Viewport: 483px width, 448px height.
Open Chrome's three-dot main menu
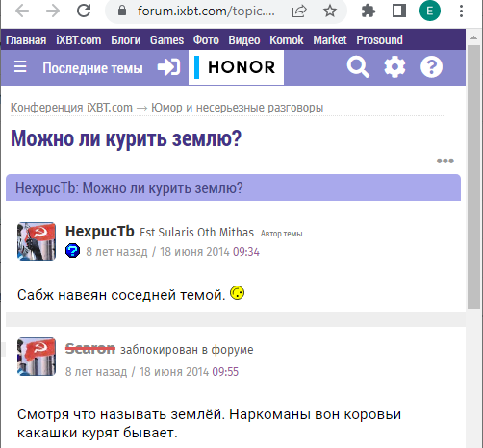click(x=461, y=12)
